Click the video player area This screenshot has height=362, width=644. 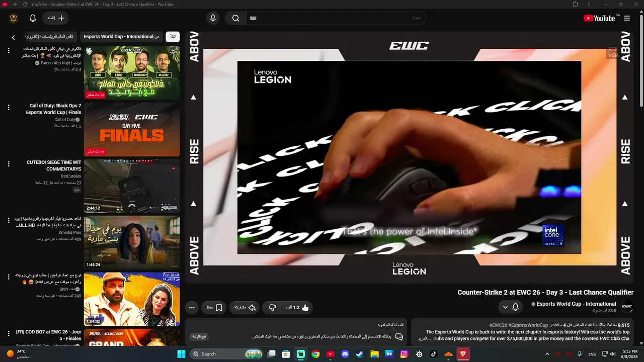point(409,157)
